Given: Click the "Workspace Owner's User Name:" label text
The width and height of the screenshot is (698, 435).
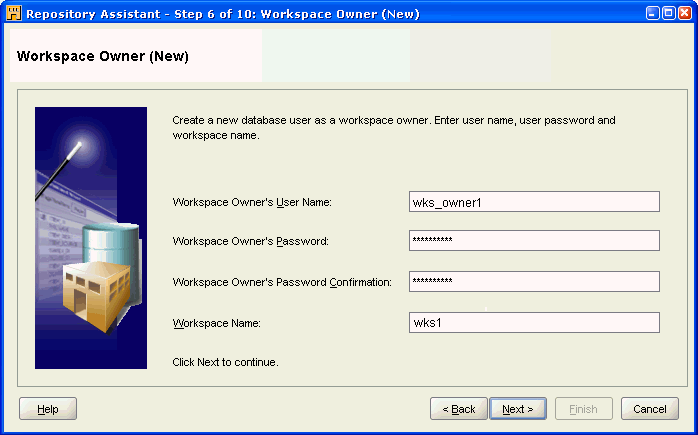Looking at the screenshot, I should pyautogui.click(x=252, y=202).
